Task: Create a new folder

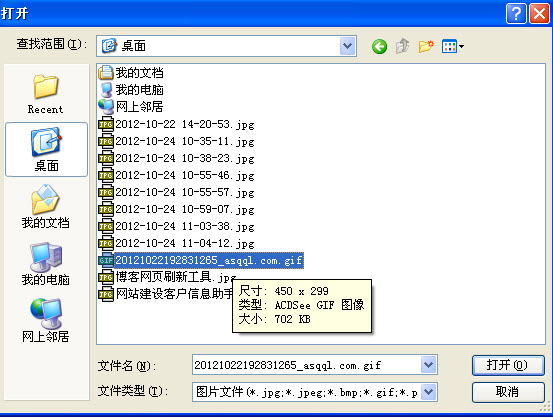Action: (x=426, y=46)
